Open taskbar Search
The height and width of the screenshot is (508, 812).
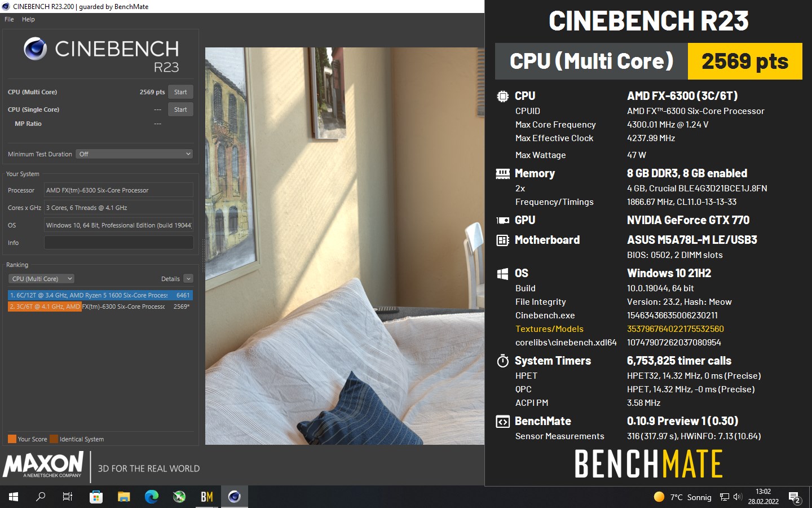(41, 497)
